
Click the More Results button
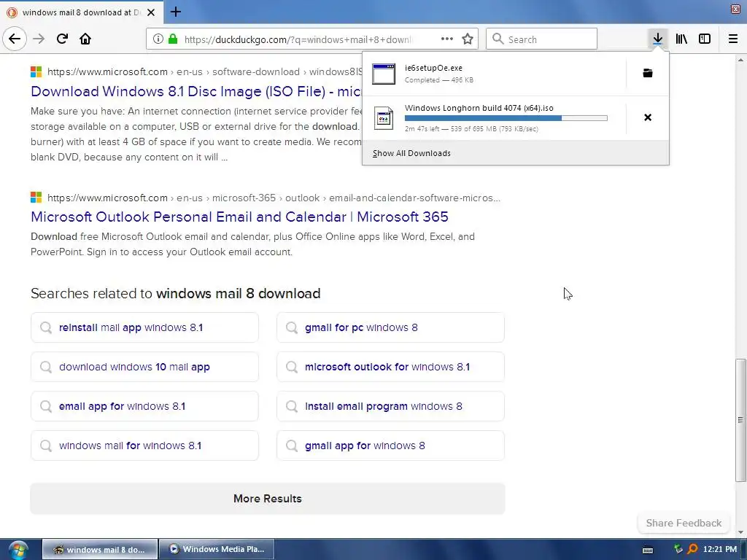point(267,499)
